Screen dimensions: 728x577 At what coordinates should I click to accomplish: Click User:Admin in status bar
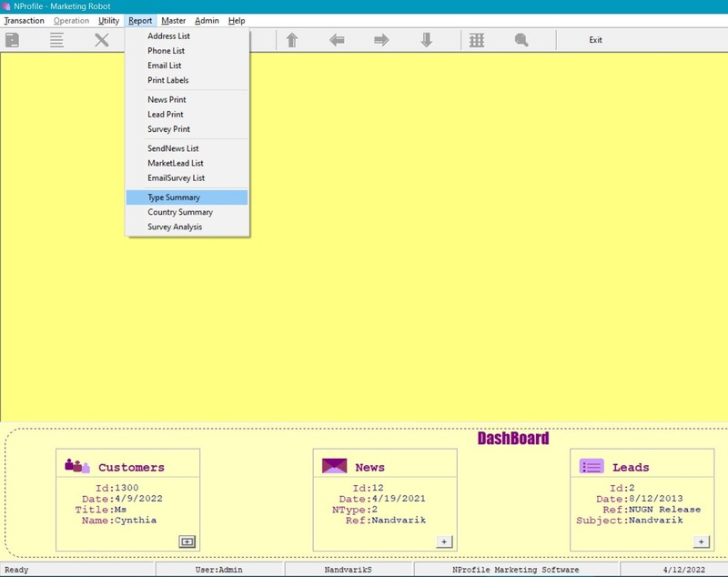(x=218, y=570)
